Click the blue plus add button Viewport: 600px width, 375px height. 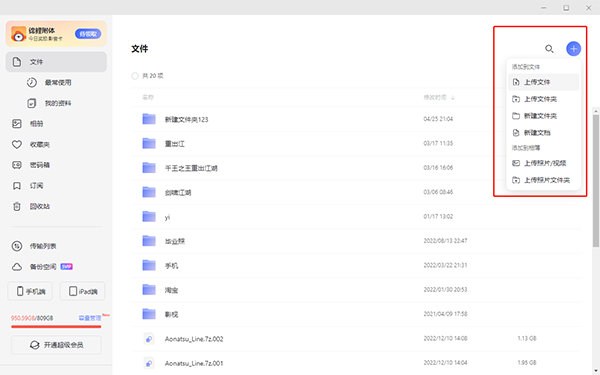tap(573, 49)
